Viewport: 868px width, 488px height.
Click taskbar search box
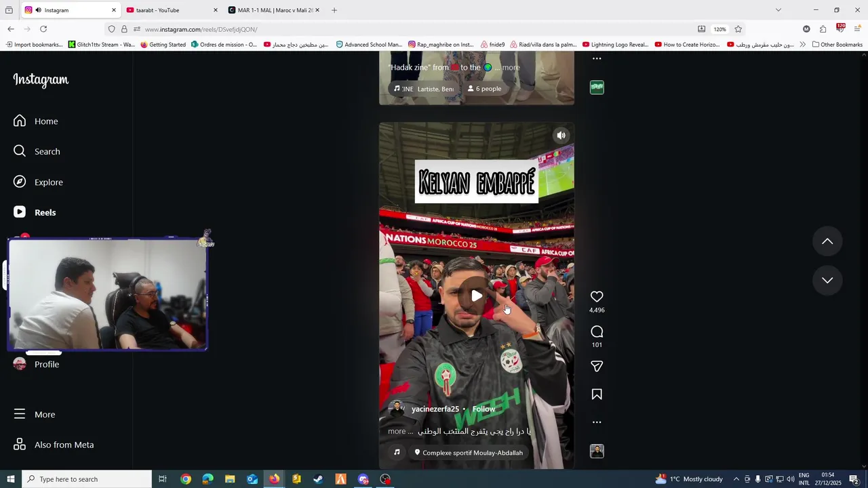87,479
